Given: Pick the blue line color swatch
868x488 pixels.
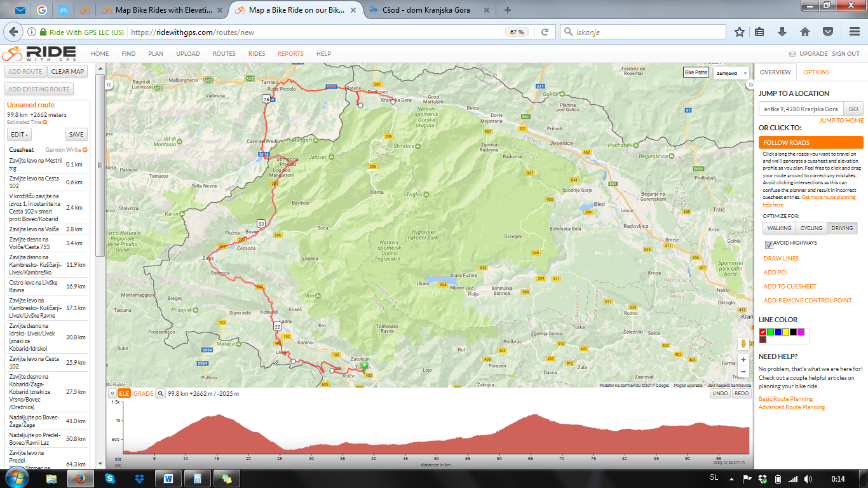Looking at the screenshot, I should [x=778, y=332].
